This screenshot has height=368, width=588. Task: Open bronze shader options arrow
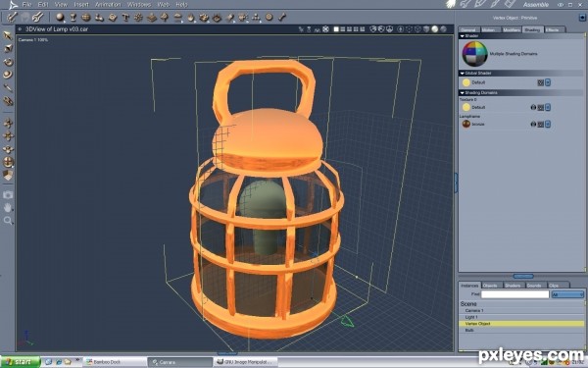[548, 124]
